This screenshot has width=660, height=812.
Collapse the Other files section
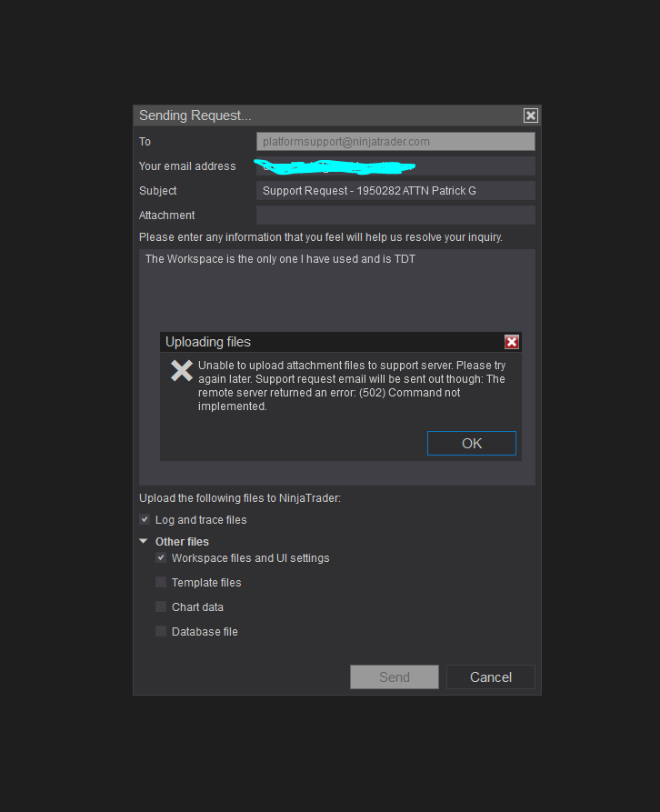click(144, 541)
